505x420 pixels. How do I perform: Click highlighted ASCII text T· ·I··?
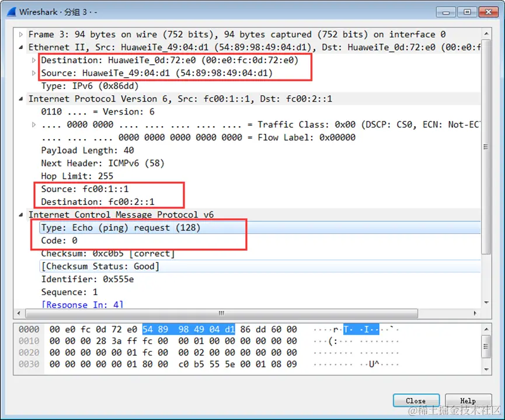pos(361,329)
